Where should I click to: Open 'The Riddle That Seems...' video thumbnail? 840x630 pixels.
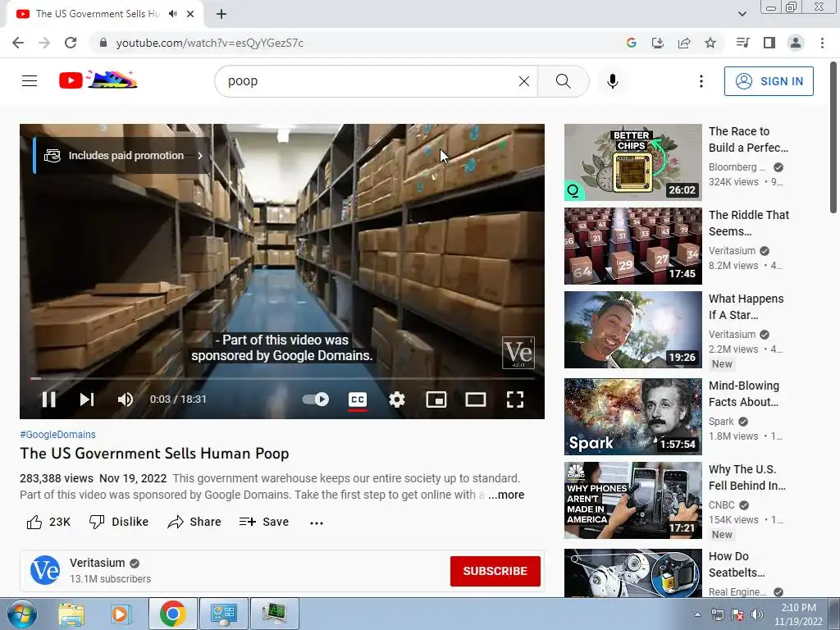(632, 246)
